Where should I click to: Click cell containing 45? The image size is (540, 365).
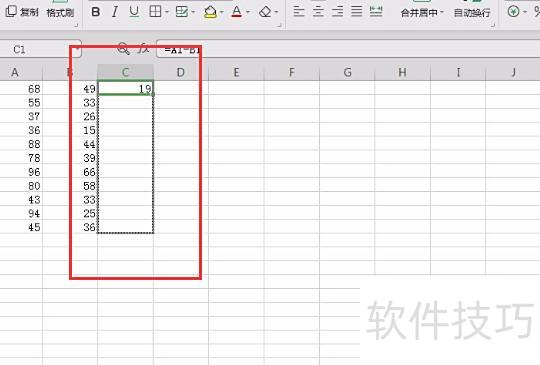coord(21,227)
